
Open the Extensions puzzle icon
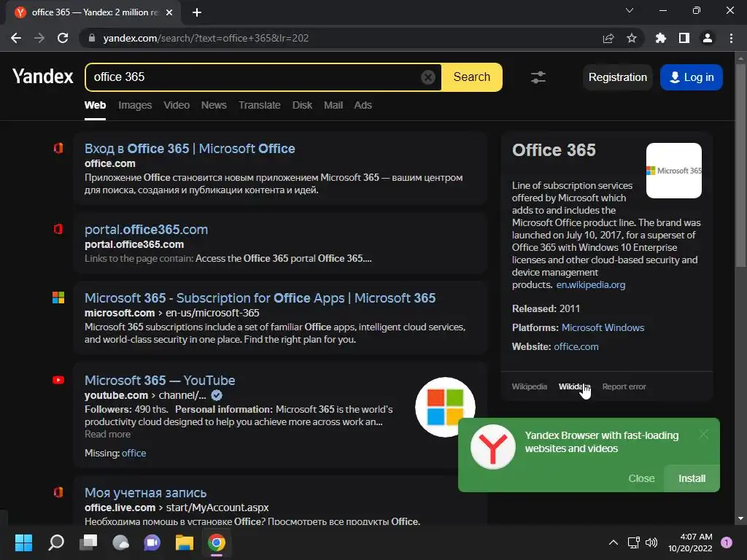[661, 38]
